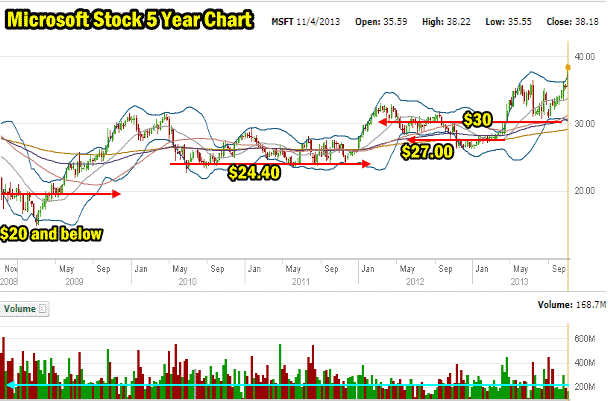Click the 2009 year label on time axis
This screenshot has width=608, height=401.
pos(74,282)
